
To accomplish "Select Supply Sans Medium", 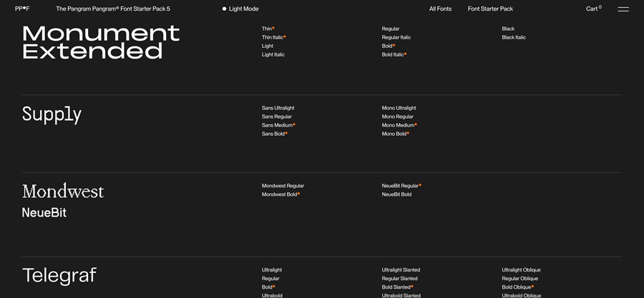I will pyautogui.click(x=278, y=126).
